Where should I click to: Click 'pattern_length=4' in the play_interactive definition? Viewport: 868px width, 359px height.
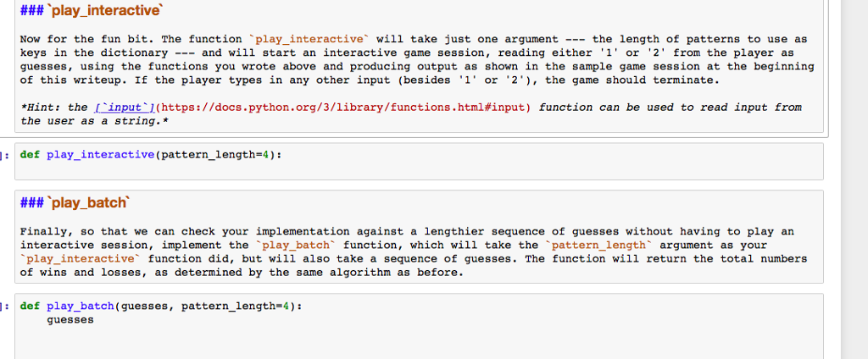click(224, 155)
